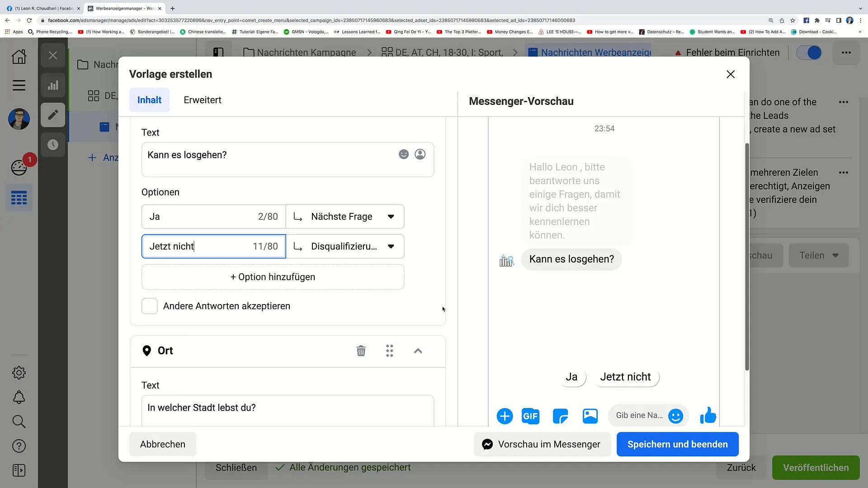Click the photo icon in Messenger preview

[x=590, y=416]
